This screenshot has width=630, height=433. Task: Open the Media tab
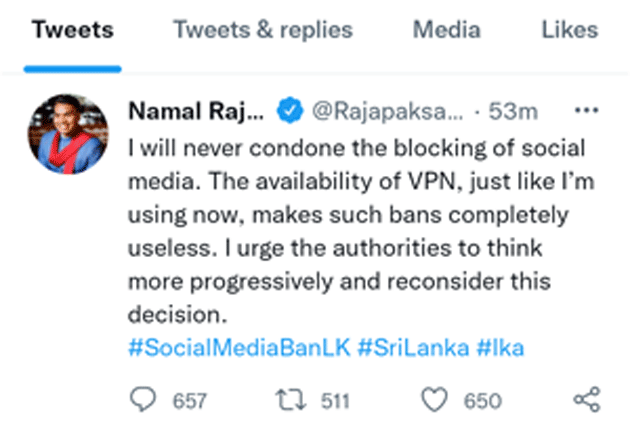coord(447,30)
